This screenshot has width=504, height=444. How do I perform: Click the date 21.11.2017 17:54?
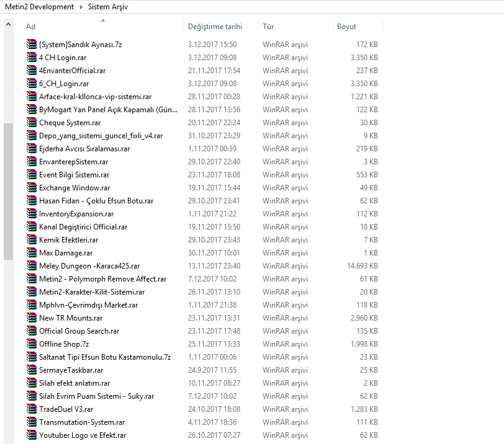click(214, 70)
